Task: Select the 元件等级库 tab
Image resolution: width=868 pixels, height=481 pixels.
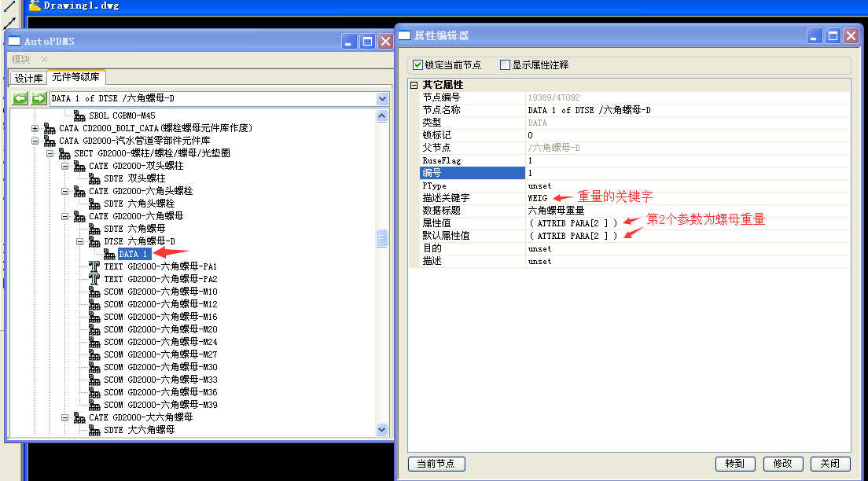Action: (76, 78)
